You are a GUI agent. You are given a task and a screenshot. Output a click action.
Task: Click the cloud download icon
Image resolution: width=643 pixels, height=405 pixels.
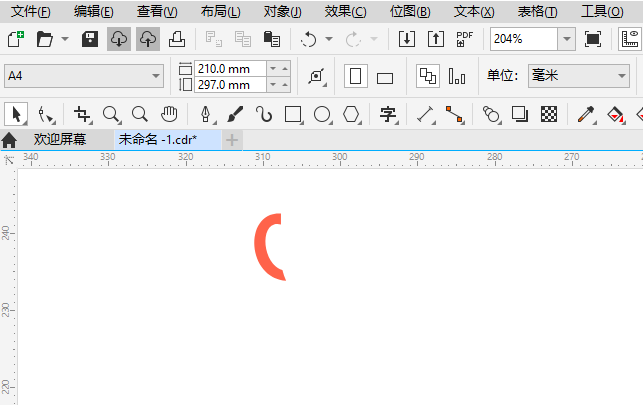[119, 39]
